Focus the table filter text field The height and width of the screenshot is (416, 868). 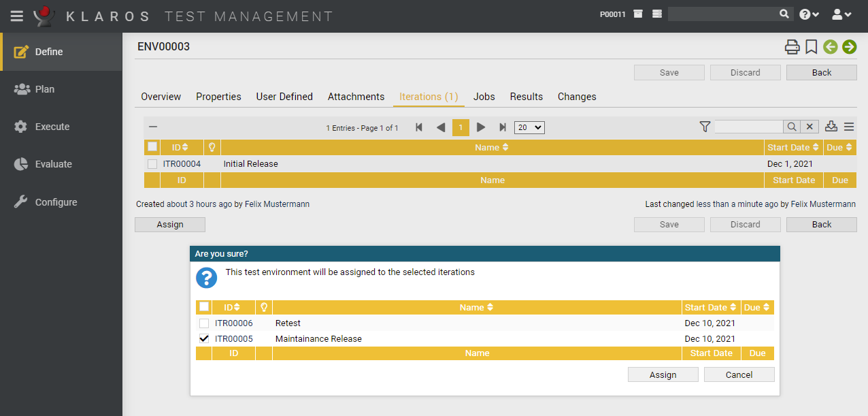pos(748,127)
